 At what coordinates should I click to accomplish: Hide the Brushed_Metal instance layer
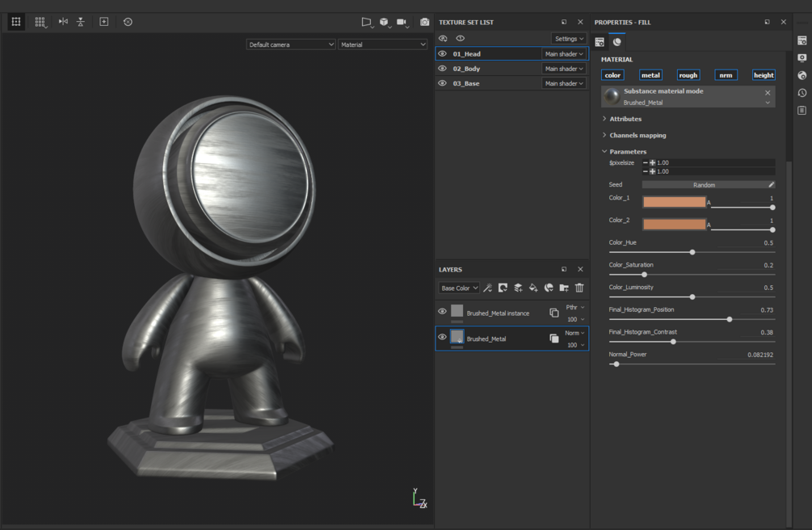tap(442, 311)
